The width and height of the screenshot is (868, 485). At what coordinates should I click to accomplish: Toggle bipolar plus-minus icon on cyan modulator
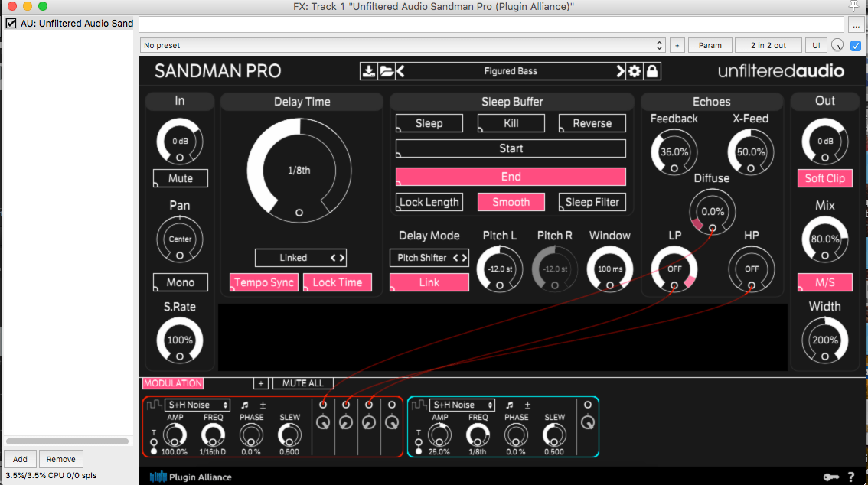[x=527, y=405]
